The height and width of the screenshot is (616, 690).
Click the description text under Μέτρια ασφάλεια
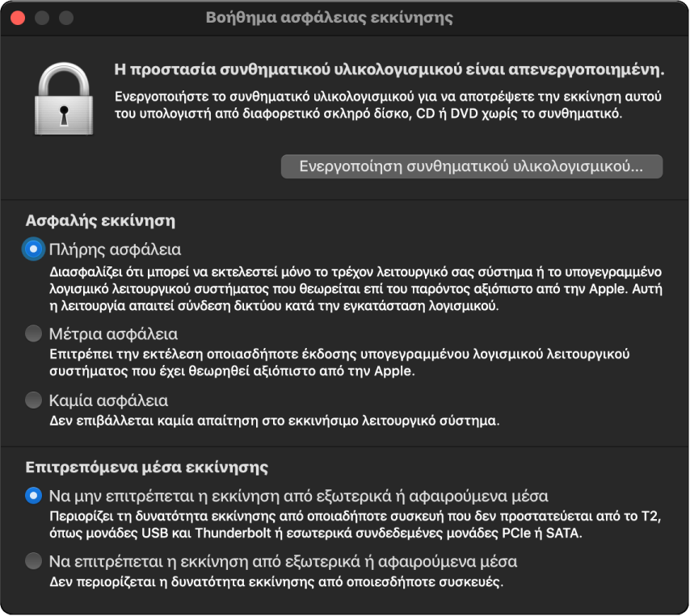[339, 362]
